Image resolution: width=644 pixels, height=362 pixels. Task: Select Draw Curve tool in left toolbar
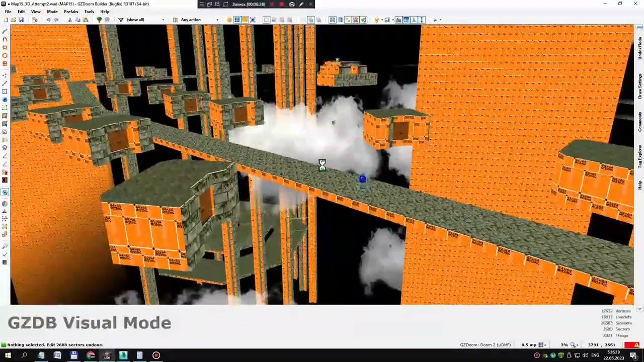pos(5,39)
